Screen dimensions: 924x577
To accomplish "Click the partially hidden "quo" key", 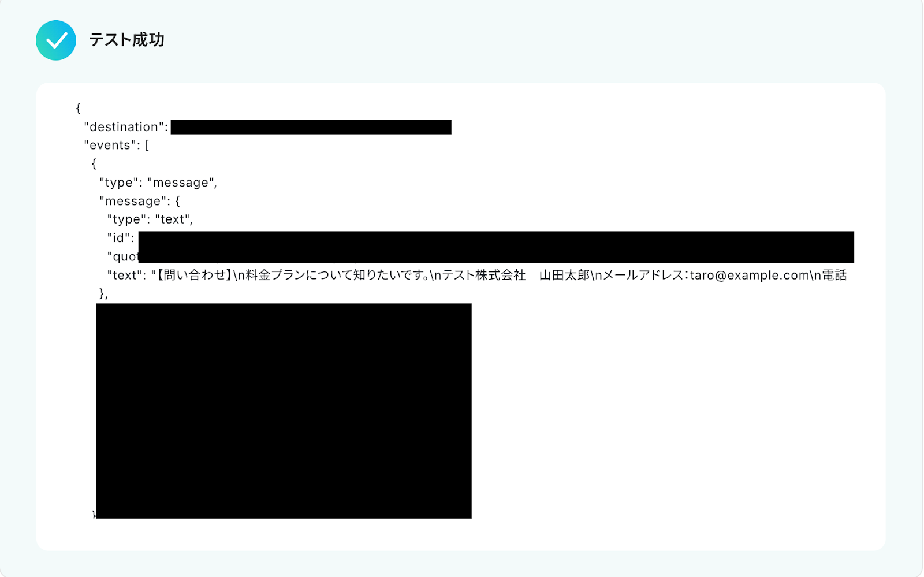I will point(123,256).
